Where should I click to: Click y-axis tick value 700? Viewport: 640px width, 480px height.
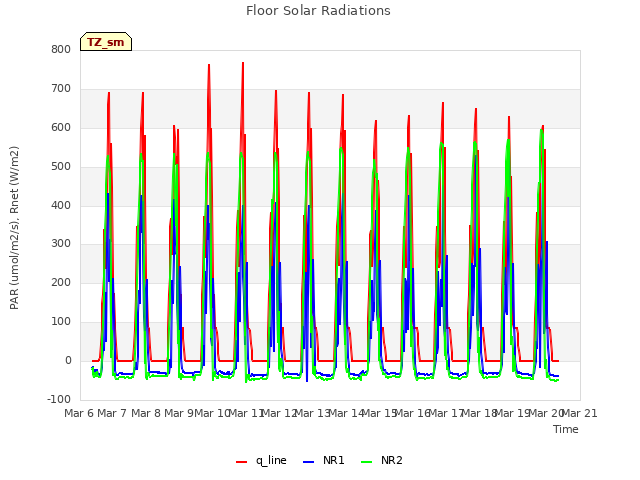coord(61,89)
